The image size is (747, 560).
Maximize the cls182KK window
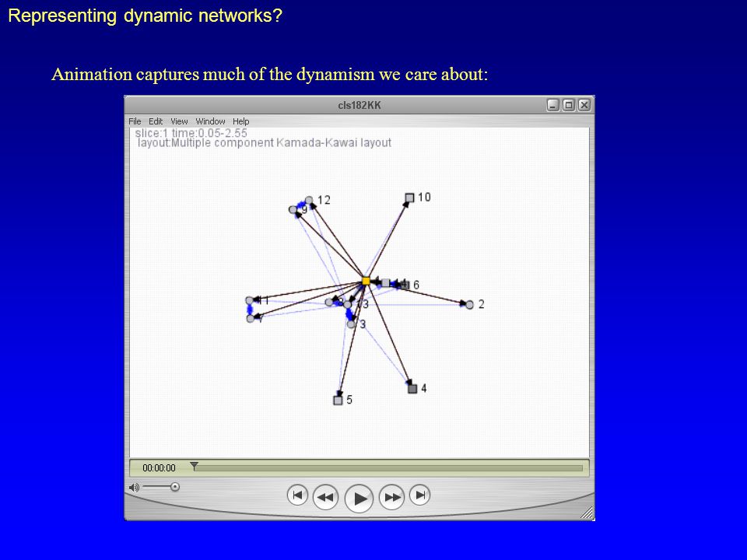[568, 105]
